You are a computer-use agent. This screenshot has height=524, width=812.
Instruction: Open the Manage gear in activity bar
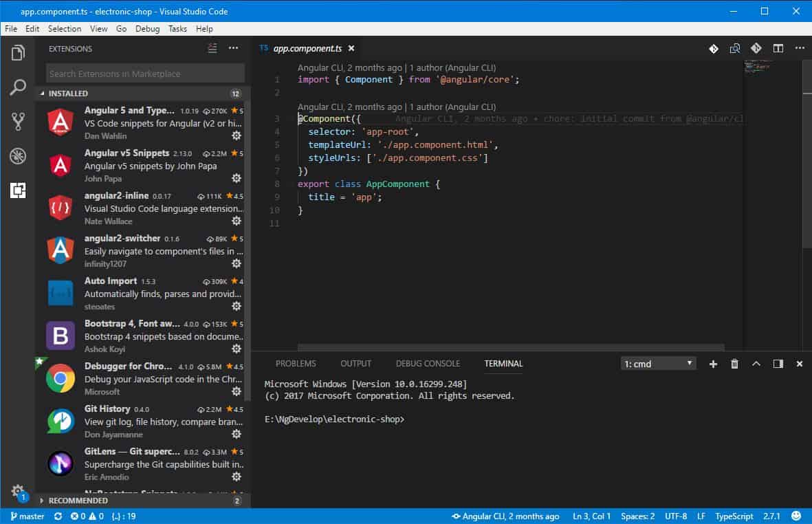18,490
